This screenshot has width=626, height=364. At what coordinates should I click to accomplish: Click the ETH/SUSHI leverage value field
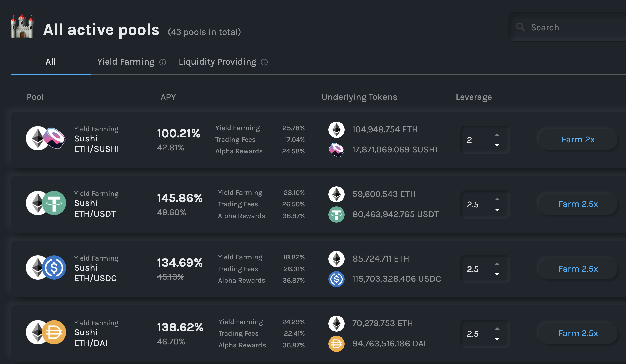click(485, 140)
